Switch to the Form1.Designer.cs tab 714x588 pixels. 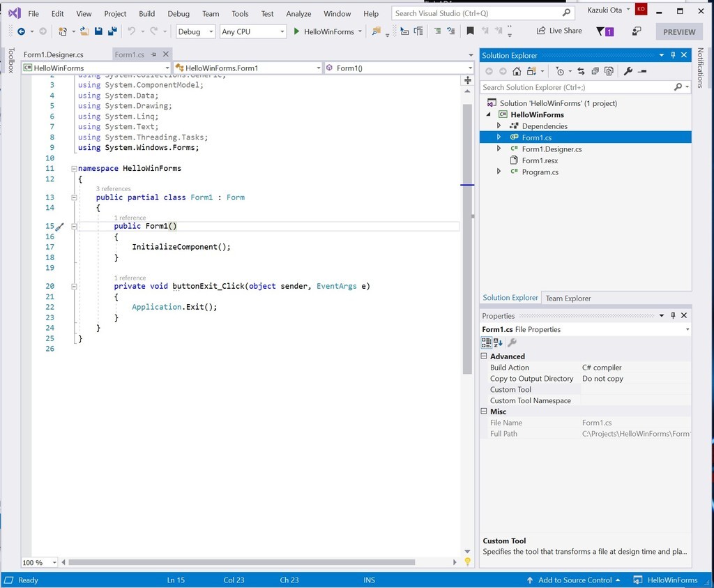53,54
